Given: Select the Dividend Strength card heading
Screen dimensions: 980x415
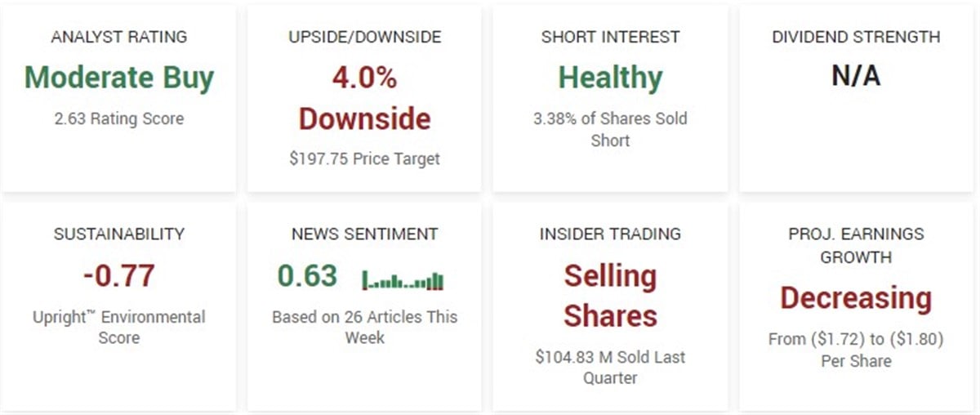Looking at the screenshot, I should [x=856, y=37].
